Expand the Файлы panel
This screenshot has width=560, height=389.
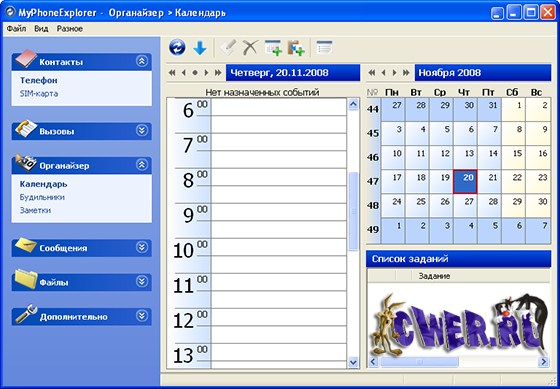click(142, 281)
